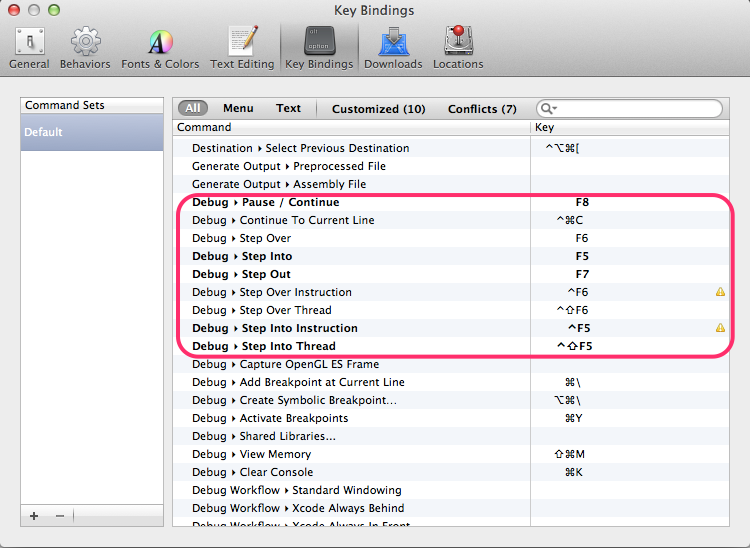Select the Default command set
Image resolution: width=750 pixels, height=548 pixels.
click(92, 132)
